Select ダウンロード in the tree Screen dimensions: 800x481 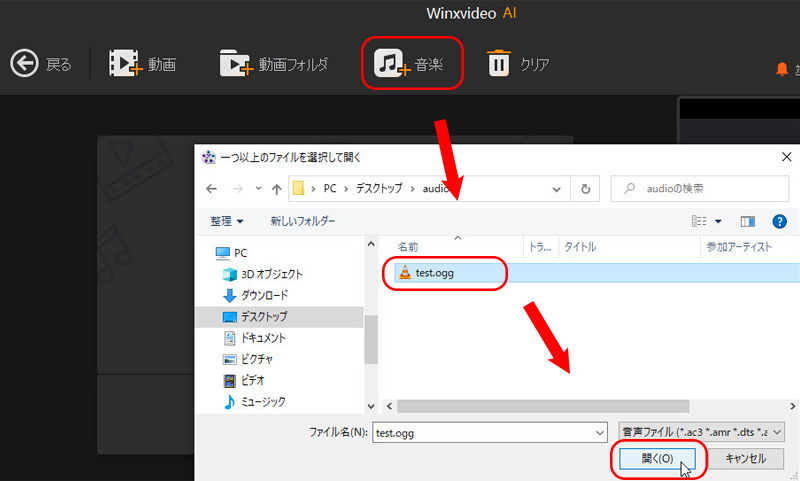pos(256,295)
